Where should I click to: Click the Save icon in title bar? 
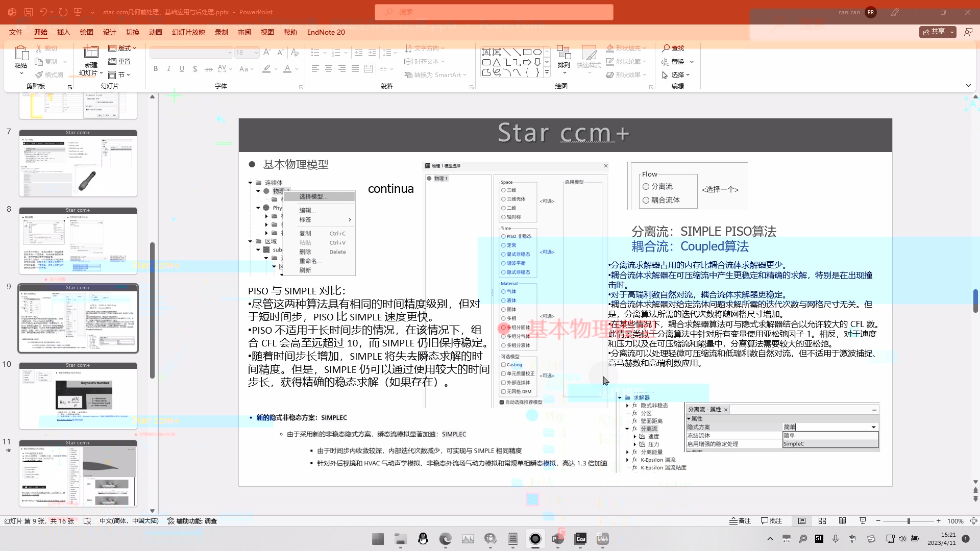(28, 12)
